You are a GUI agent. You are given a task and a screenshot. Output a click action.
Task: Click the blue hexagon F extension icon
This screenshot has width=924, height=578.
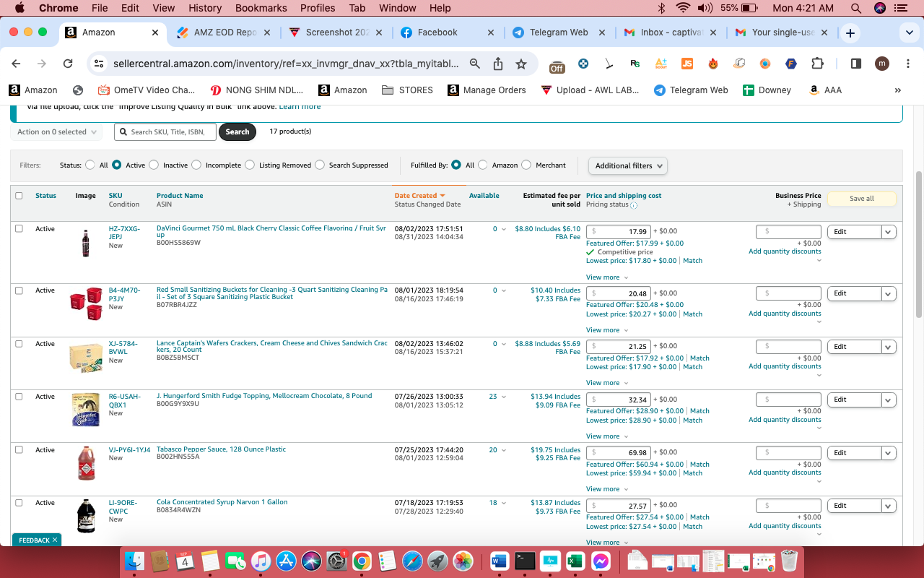791,64
